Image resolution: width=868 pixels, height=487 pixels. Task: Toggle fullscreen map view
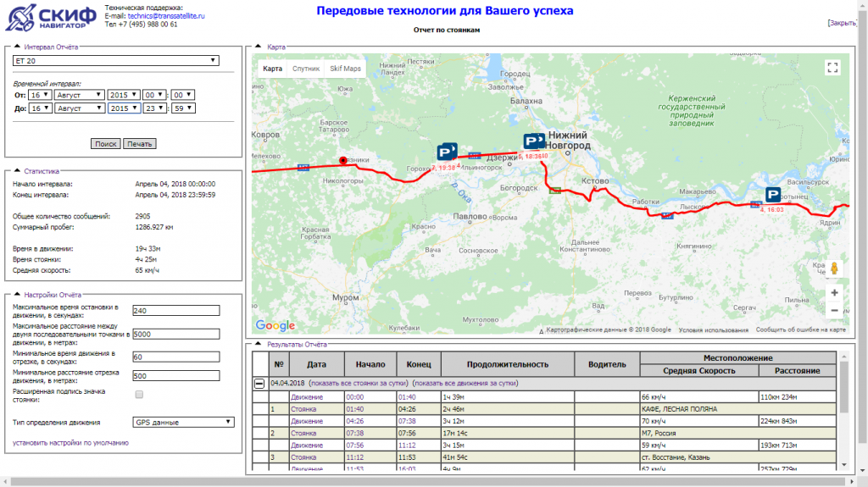click(x=832, y=68)
